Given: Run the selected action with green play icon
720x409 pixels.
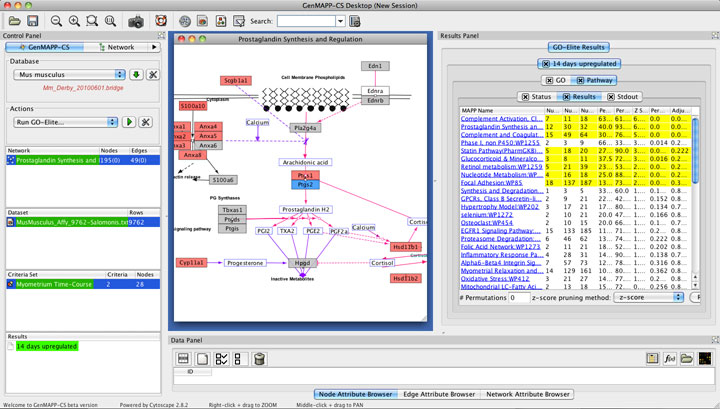Looking at the screenshot, I should 129,122.
